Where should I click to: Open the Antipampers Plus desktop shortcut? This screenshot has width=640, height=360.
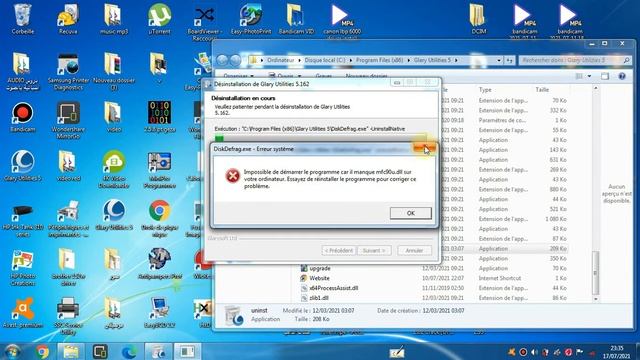tap(160, 264)
